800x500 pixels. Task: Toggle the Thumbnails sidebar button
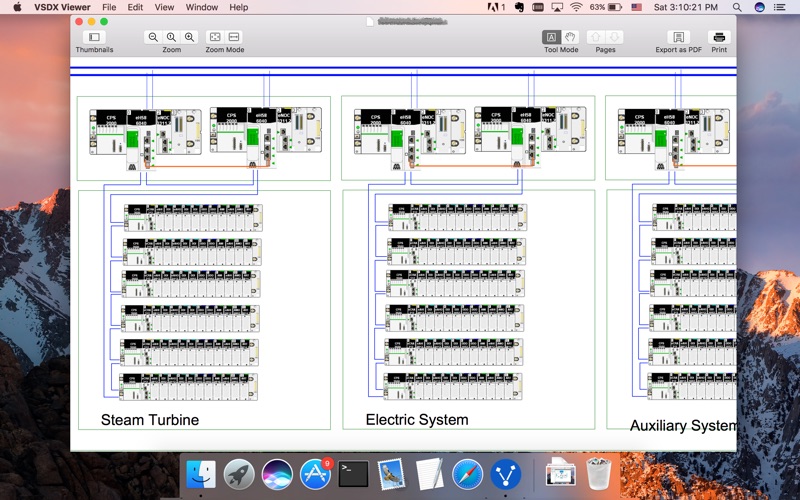[x=94, y=37]
